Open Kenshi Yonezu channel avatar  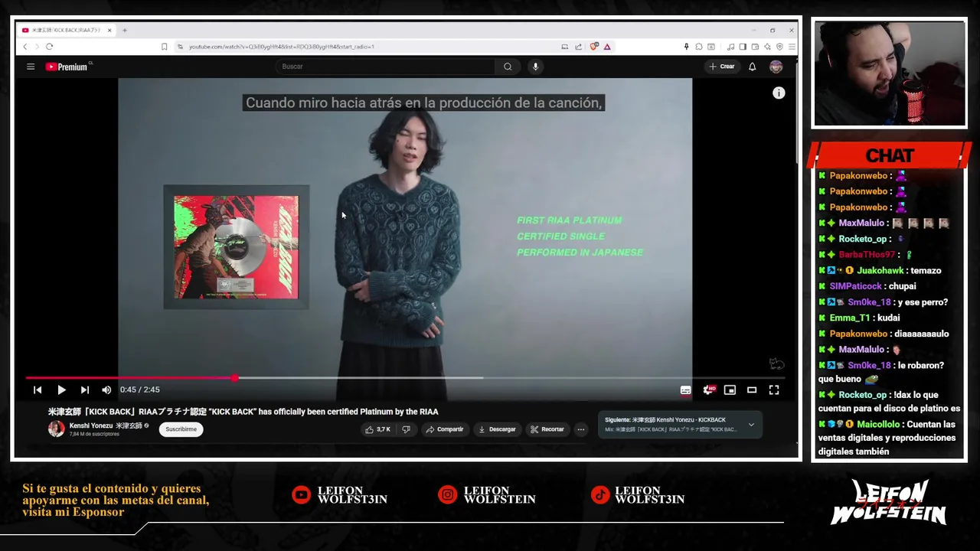point(57,429)
